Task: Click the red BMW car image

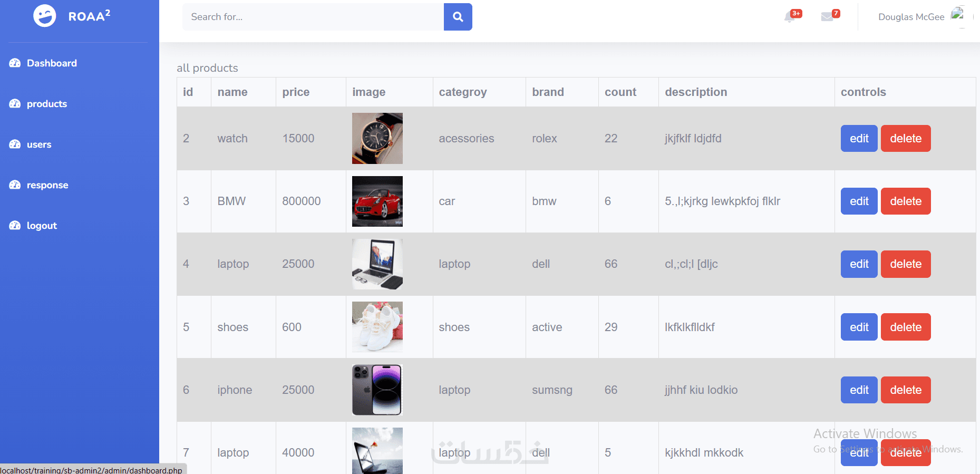Action: 377,201
